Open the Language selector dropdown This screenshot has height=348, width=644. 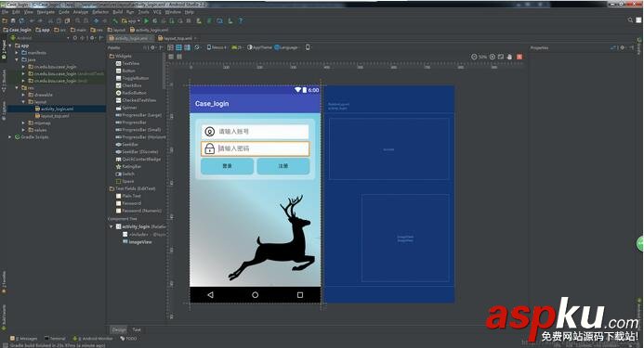click(286, 47)
